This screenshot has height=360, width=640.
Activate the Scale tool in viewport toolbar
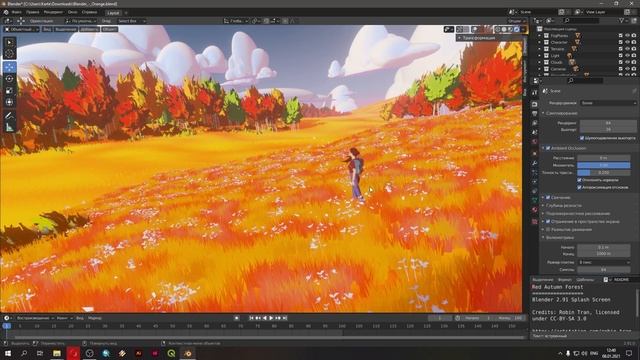9,91
